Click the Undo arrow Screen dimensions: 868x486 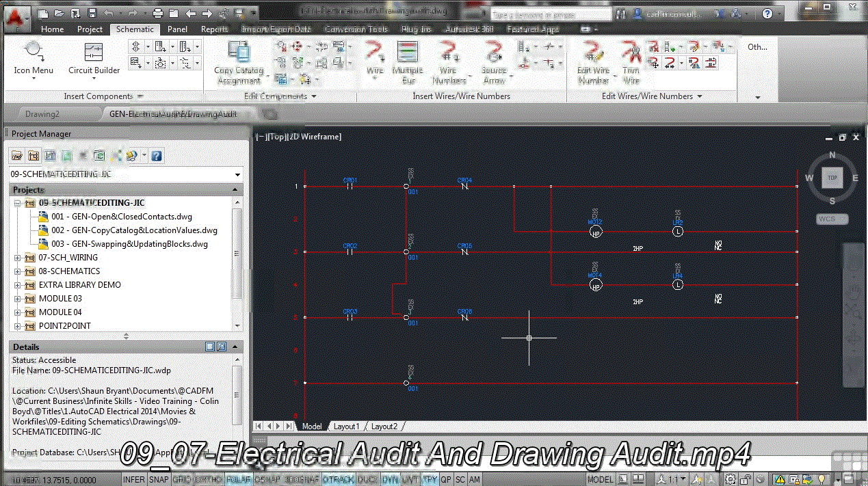click(110, 13)
